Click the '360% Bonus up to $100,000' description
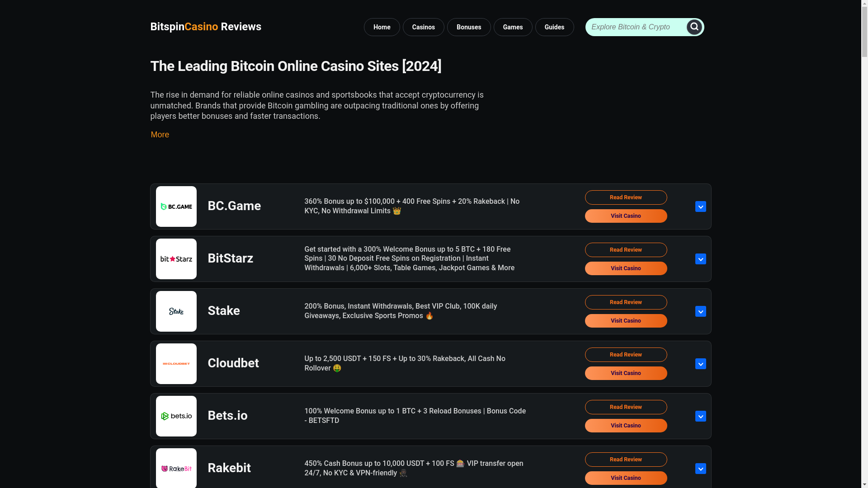The width and height of the screenshot is (868, 488). coord(412,206)
